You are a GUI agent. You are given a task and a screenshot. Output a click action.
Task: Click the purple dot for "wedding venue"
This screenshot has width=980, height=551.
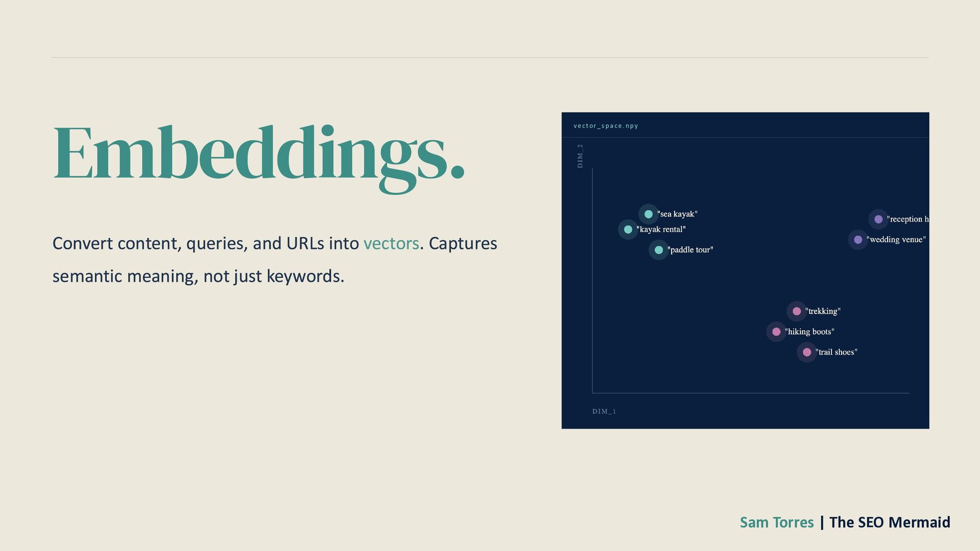[x=857, y=240]
